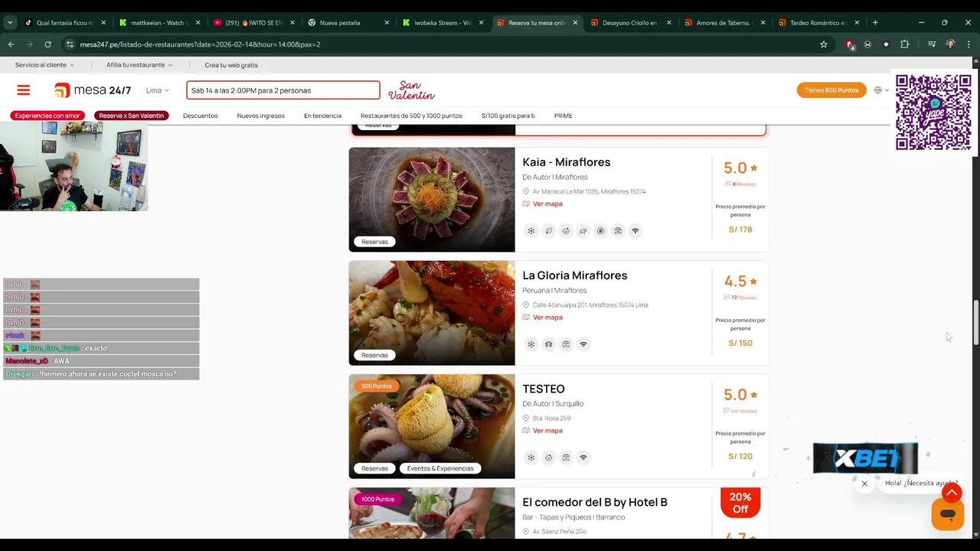
Task: Expand Servicio al cliente menu
Action: [44, 65]
